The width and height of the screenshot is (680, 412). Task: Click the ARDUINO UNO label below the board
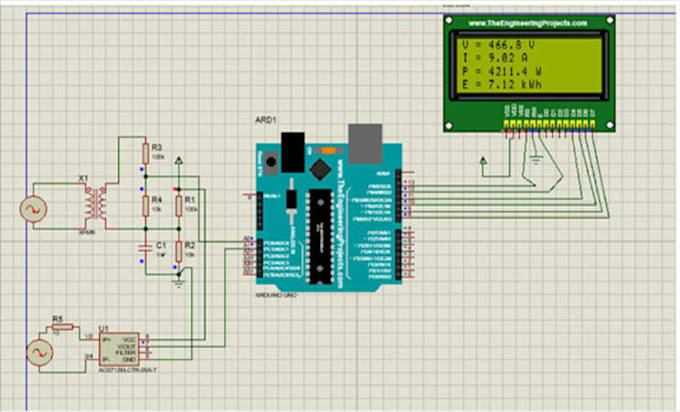point(276,295)
